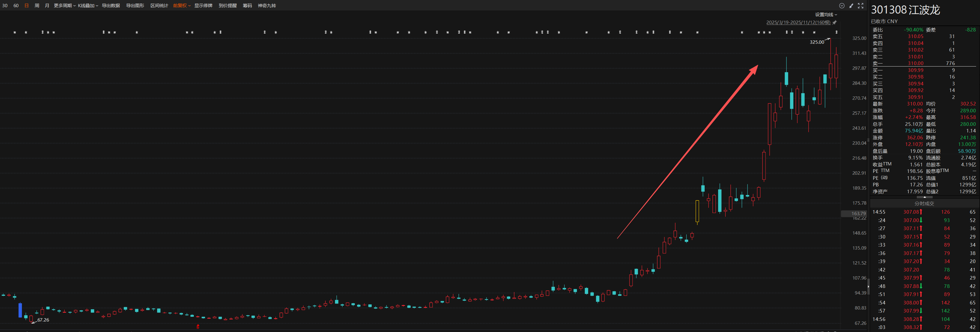Click the panel splitter handle near 分时成交
This screenshot has height=332, width=980.
coord(925,197)
